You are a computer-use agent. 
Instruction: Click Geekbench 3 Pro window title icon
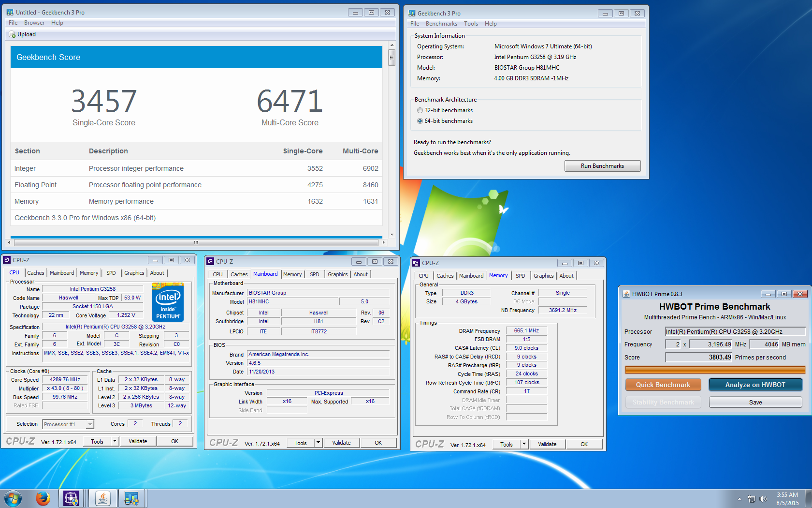click(412, 13)
